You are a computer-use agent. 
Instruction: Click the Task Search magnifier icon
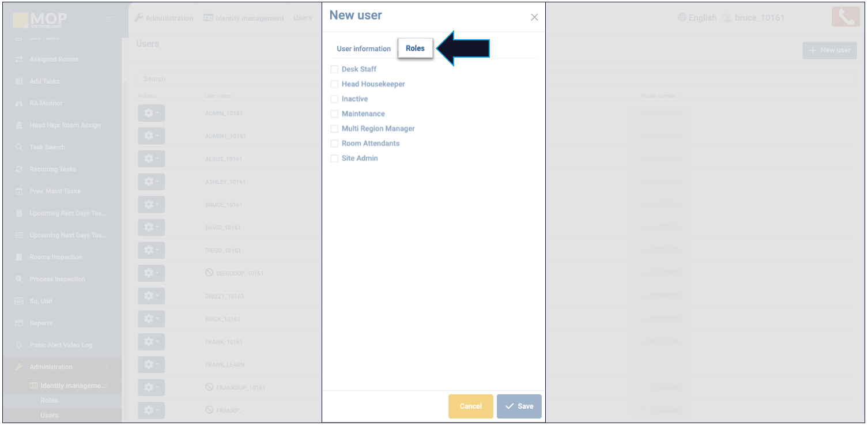click(x=19, y=148)
